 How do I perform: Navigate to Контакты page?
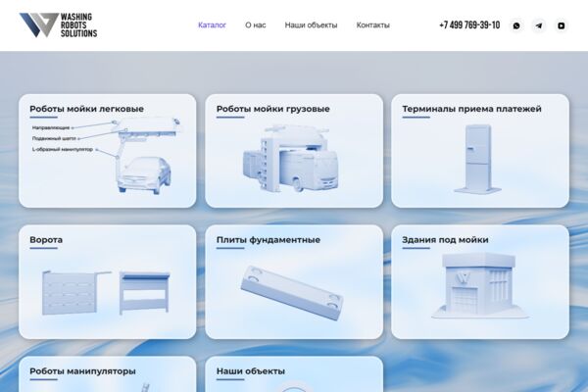click(x=372, y=25)
